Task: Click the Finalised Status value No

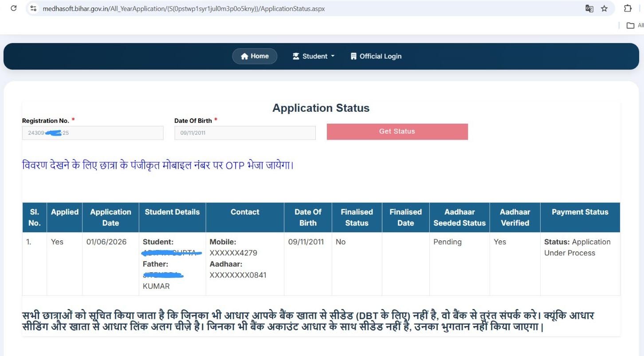Action: pos(341,242)
